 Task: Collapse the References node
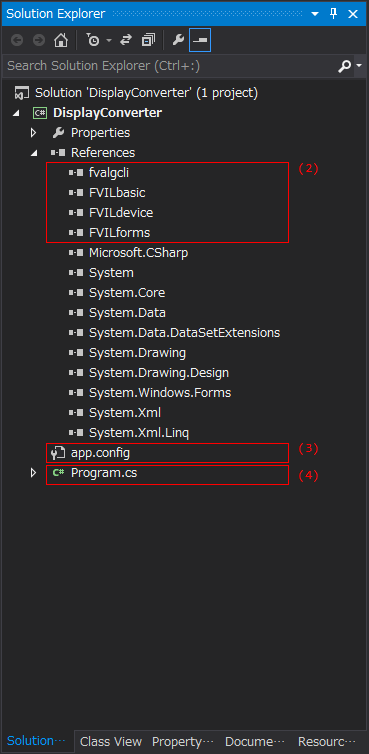34,153
